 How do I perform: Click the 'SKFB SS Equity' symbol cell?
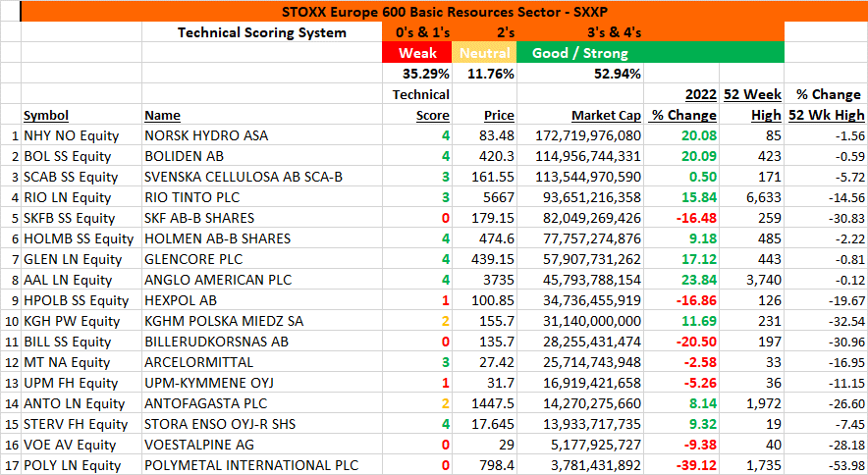[81, 218]
